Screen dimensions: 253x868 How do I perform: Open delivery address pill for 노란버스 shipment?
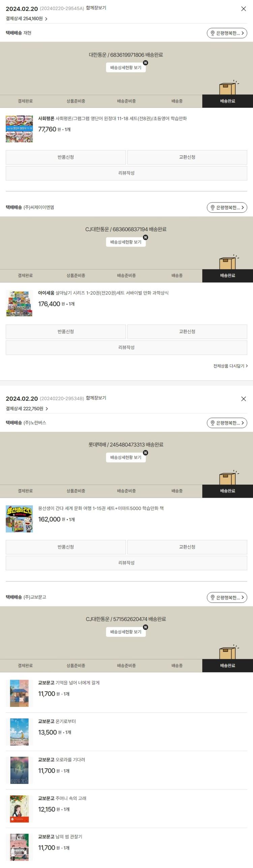tap(227, 423)
